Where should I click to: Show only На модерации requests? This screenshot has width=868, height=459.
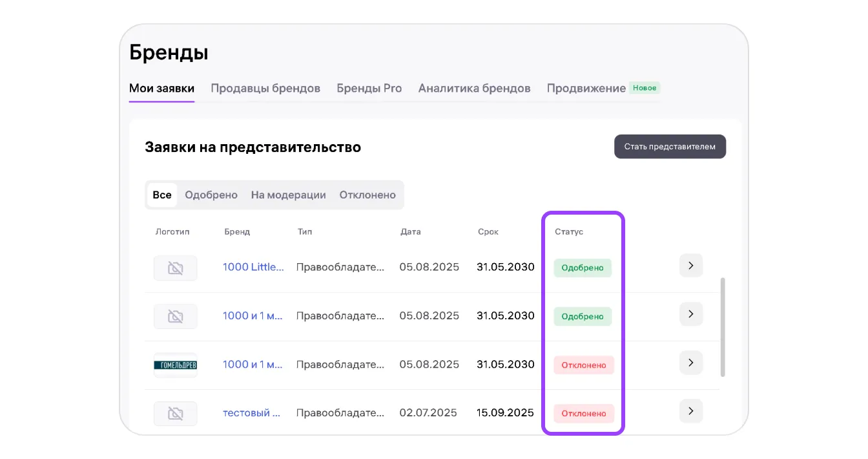(x=288, y=195)
